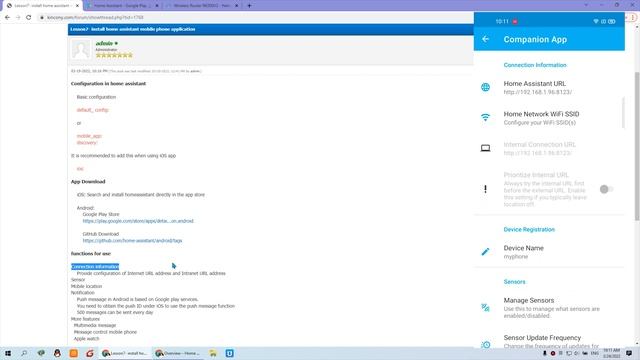The height and width of the screenshot is (360, 640).
Task: Switch to the Wireless Router tab
Action: 201,6
